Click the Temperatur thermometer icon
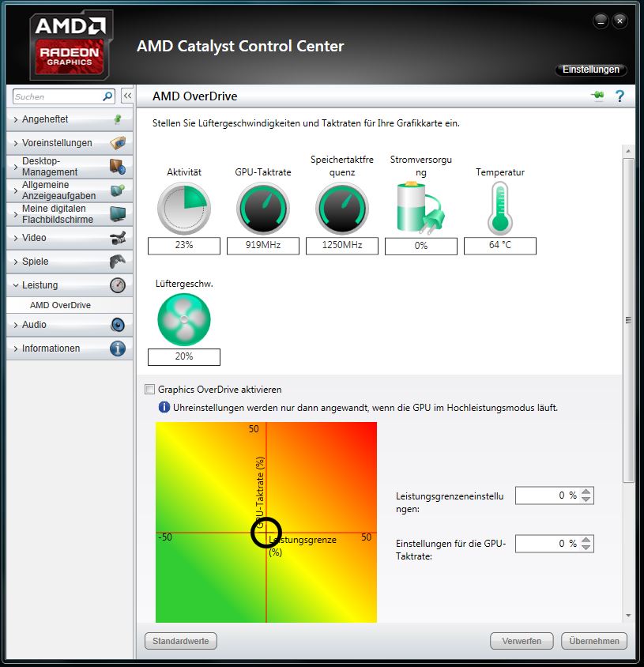The height and width of the screenshot is (667, 644). point(500,209)
